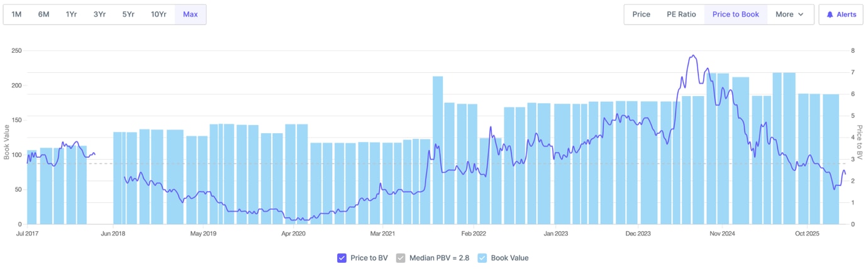Click the Book Value legend label

(509, 258)
